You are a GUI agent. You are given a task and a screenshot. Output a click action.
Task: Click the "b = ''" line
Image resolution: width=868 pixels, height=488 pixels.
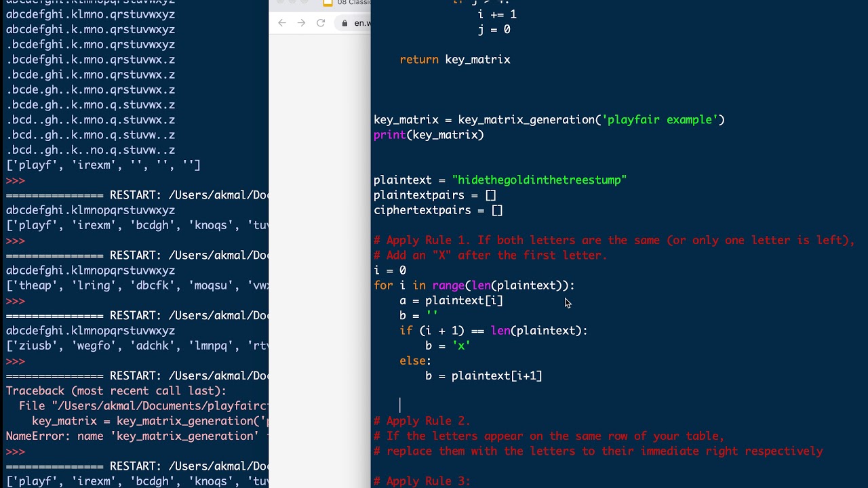(418, 315)
